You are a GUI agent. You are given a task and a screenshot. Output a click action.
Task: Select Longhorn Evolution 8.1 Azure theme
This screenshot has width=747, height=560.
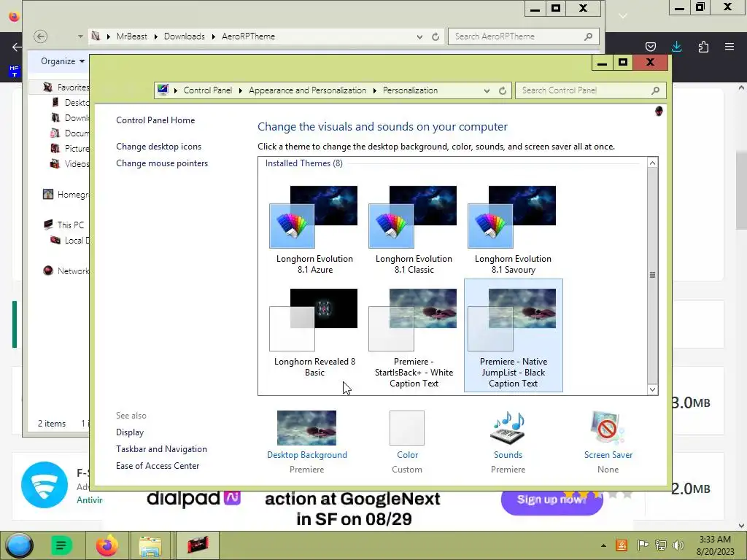pyautogui.click(x=314, y=230)
